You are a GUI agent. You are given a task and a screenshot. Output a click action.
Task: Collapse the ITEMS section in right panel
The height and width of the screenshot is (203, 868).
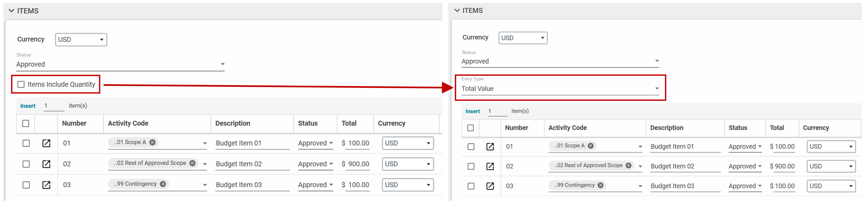pos(457,11)
